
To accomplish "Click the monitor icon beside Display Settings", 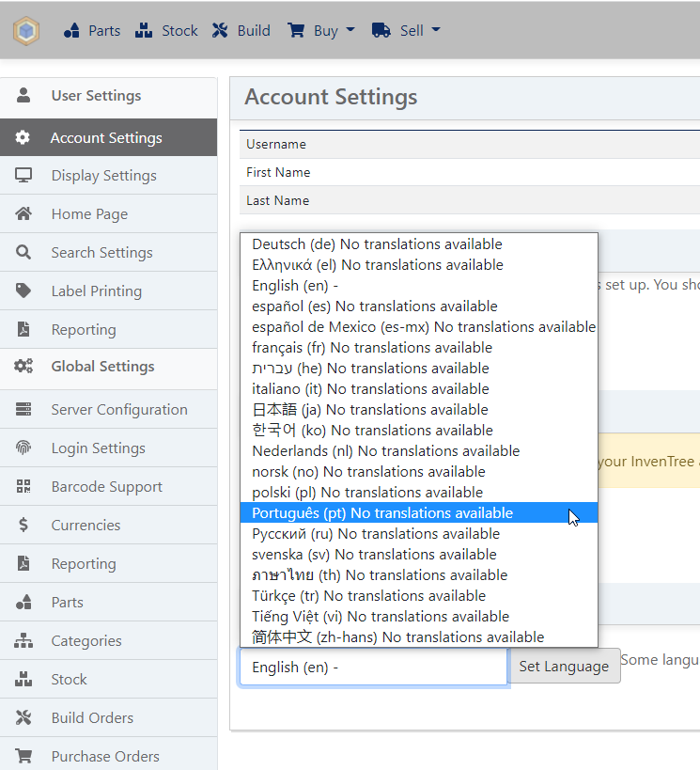I will tap(25, 176).
